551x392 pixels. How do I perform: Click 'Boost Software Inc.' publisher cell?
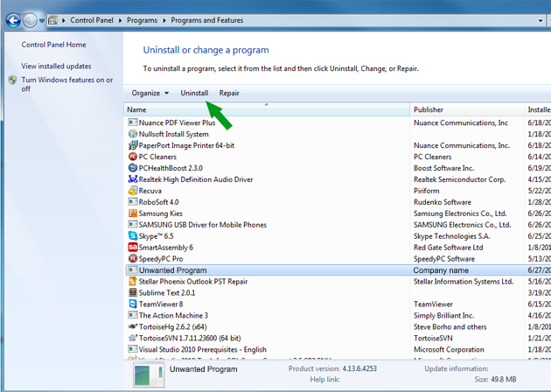pos(443,168)
